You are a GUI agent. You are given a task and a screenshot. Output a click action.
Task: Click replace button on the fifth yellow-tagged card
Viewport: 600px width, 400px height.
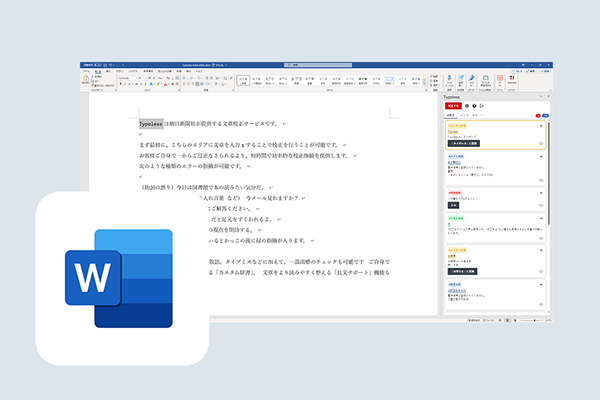pos(462,271)
